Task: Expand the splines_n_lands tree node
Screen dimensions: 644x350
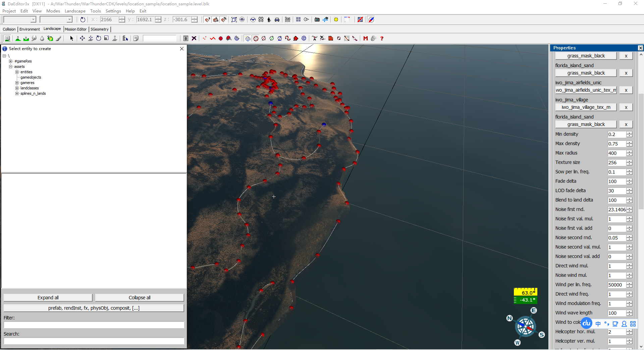Action: (17, 93)
